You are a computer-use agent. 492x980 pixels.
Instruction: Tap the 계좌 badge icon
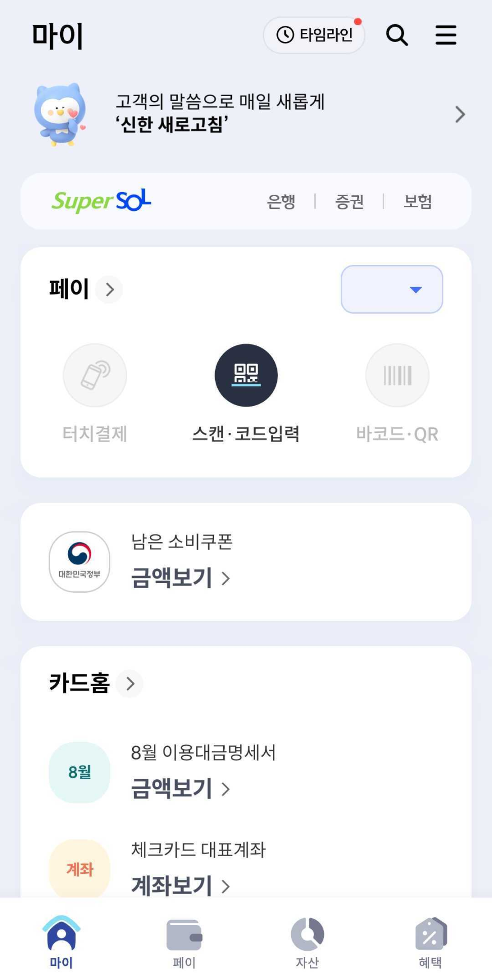click(79, 869)
